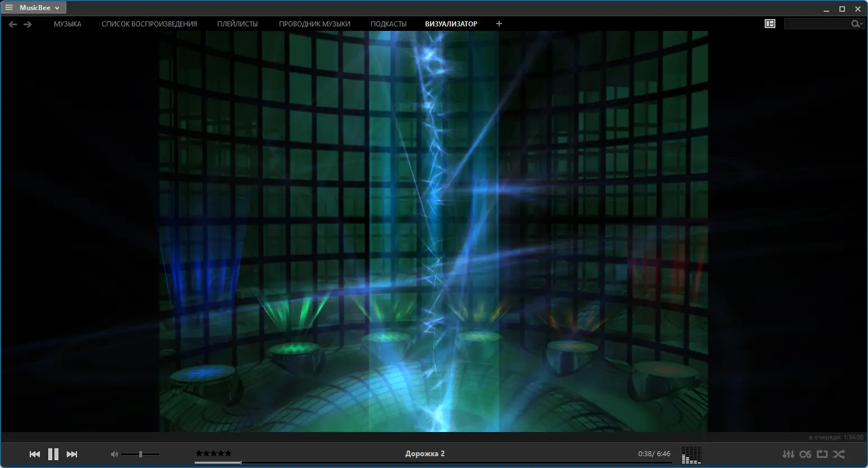
Task: Click the spectrum level meter icon
Action: pos(692,455)
